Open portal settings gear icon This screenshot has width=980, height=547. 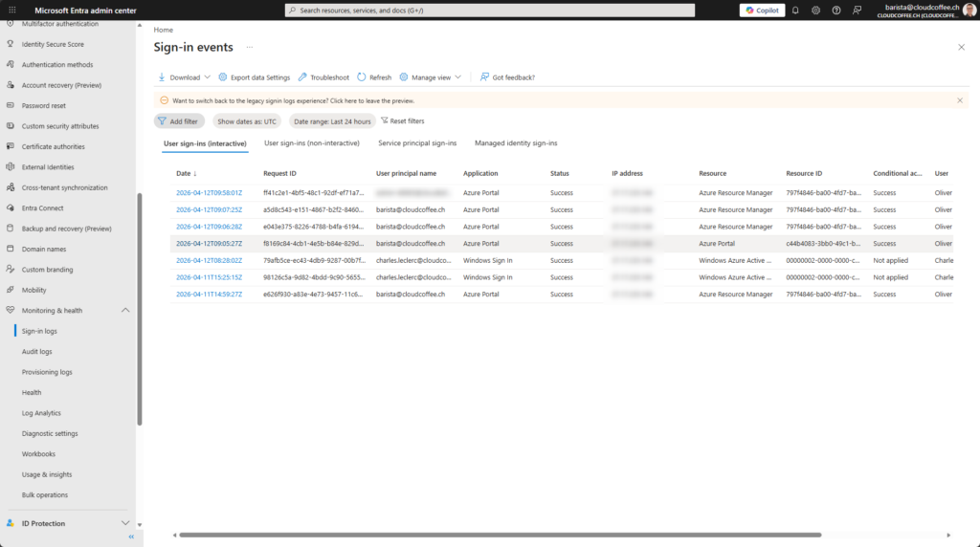pos(815,10)
